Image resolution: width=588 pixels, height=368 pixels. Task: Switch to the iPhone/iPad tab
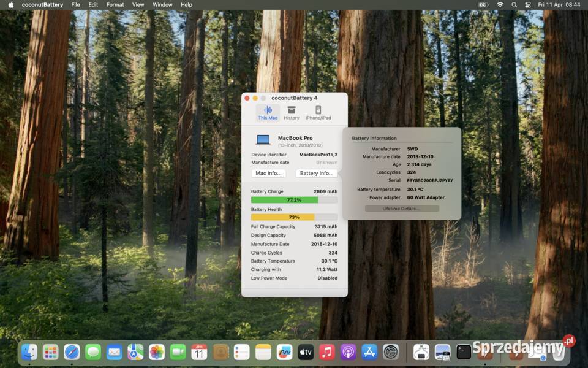tap(318, 113)
